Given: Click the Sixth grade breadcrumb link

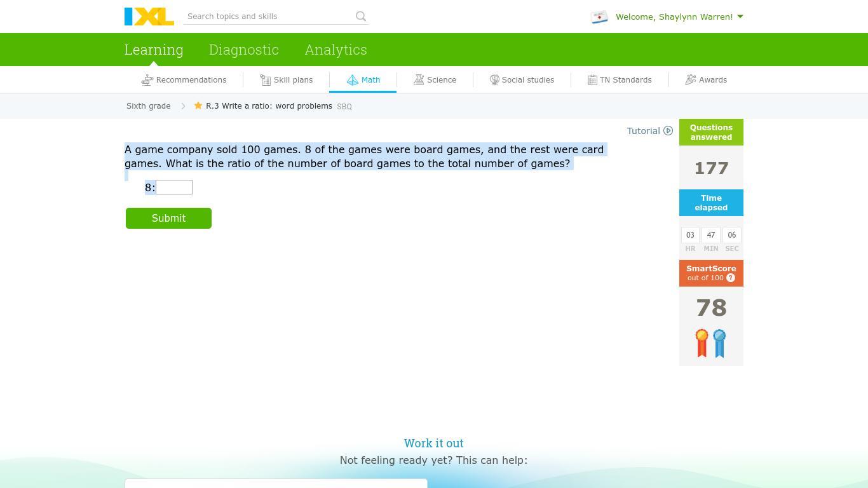Looking at the screenshot, I should (149, 106).
